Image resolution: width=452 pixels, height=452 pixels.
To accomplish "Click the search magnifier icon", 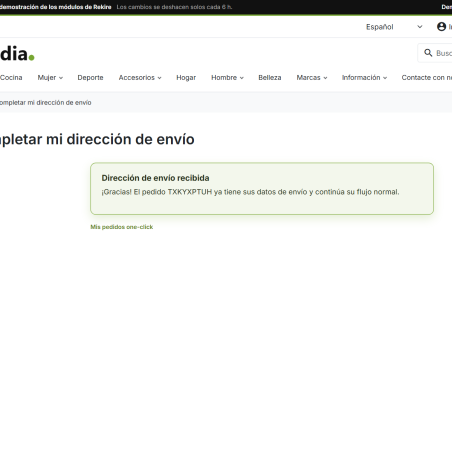I will click(428, 53).
